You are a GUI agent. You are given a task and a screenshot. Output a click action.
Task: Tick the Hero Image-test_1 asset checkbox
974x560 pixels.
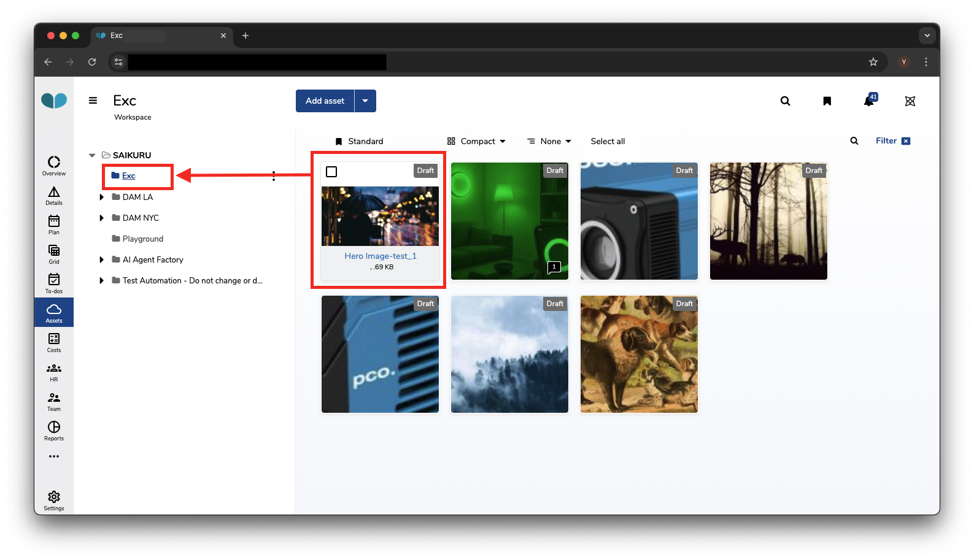331,172
